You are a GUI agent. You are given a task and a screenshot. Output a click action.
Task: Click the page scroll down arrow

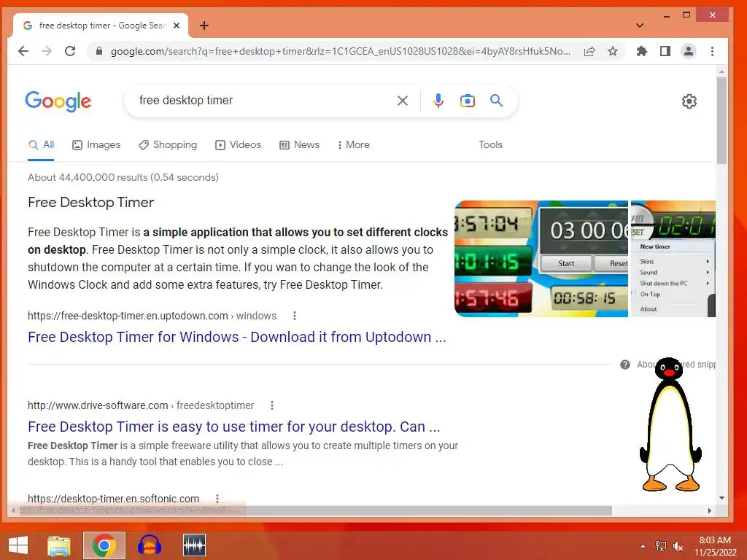point(721,498)
